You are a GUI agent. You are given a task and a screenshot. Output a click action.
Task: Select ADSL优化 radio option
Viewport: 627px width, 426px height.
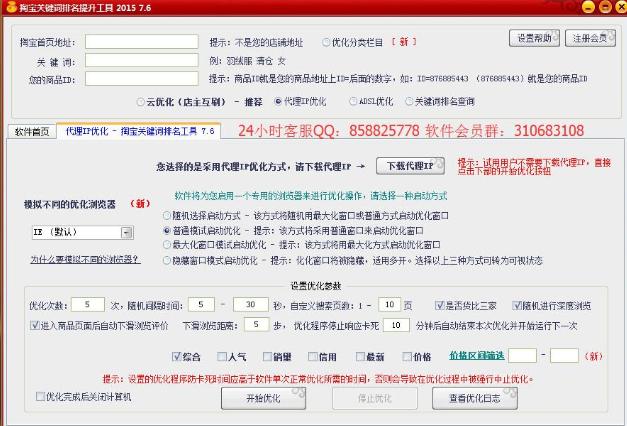coord(353,102)
